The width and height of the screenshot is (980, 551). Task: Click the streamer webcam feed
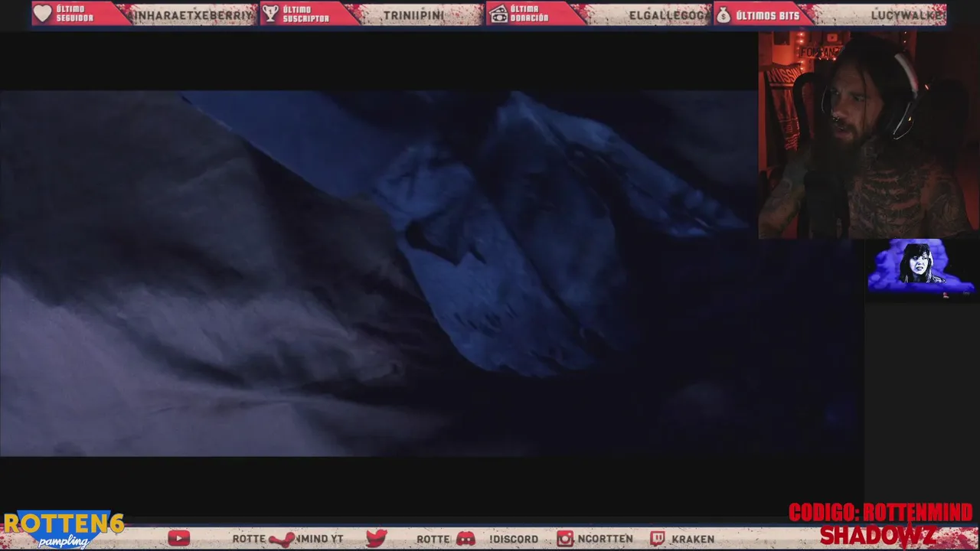coord(869,135)
